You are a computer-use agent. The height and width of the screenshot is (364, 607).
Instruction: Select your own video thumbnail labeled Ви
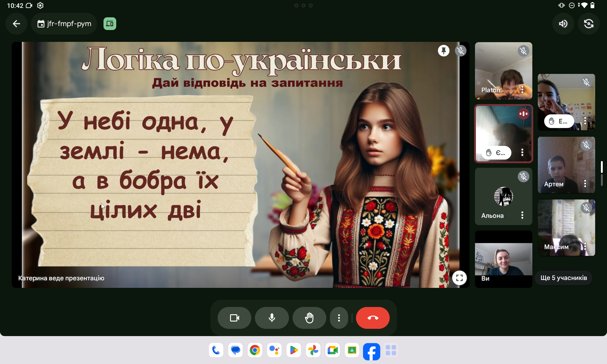point(503,259)
